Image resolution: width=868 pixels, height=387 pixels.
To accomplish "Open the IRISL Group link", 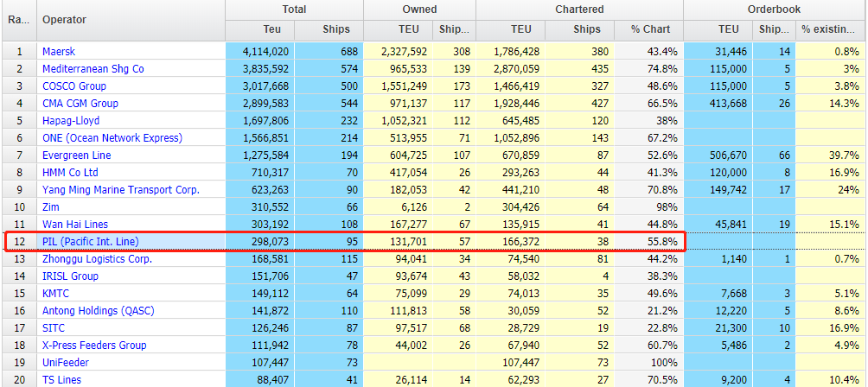I will 70,276.
